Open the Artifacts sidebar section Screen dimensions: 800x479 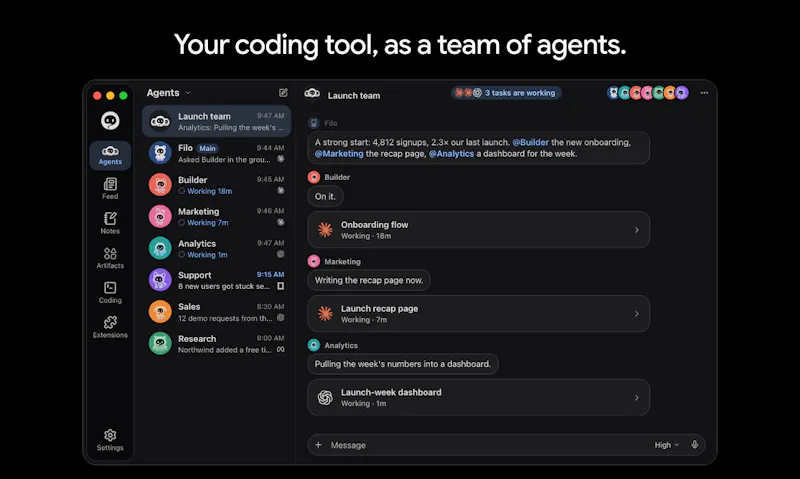110,258
